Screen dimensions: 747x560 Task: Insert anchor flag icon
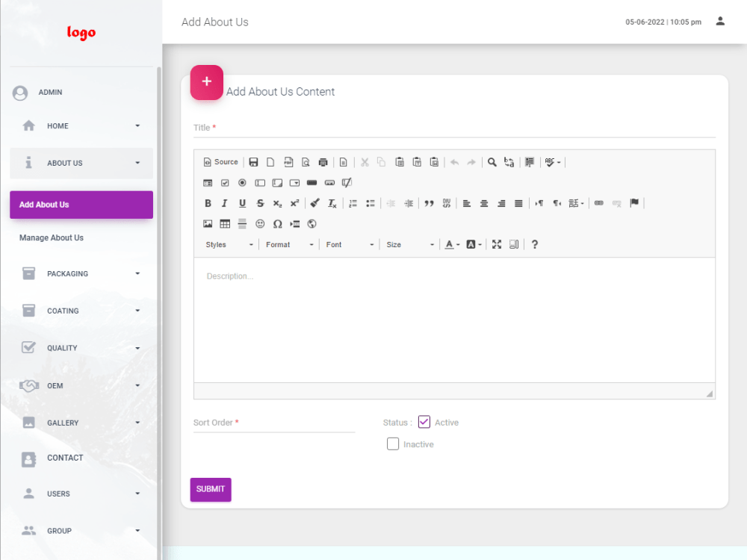point(634,203)
